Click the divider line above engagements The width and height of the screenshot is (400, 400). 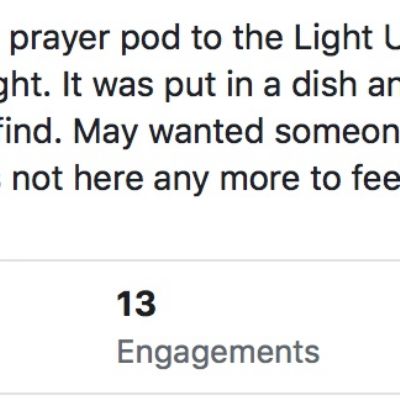point(200,260)
